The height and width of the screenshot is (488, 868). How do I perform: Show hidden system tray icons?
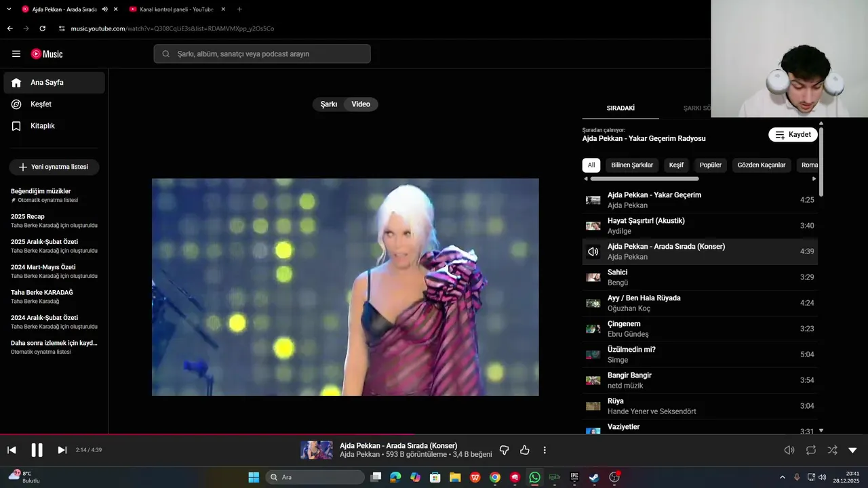click(782, 477)
